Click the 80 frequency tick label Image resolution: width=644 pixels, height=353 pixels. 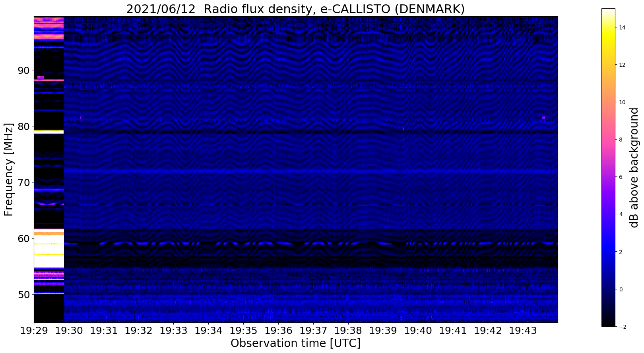point(23,126)
